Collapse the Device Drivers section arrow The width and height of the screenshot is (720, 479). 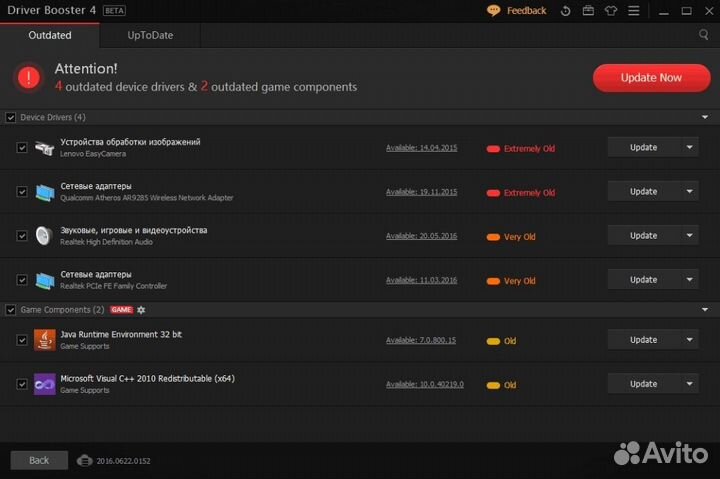click(704, 118)
